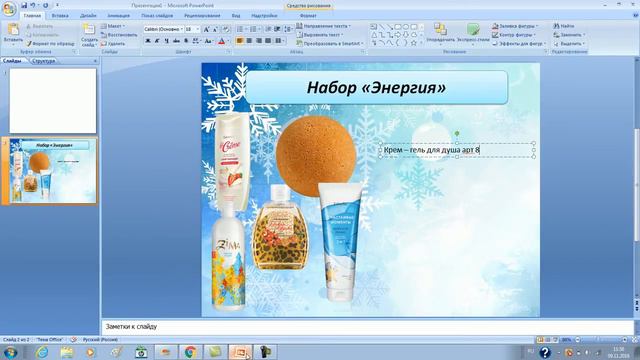The image size is (640, 360).
Task: Insert a text box from shapes gallery
Action: (x=373, y=27)
